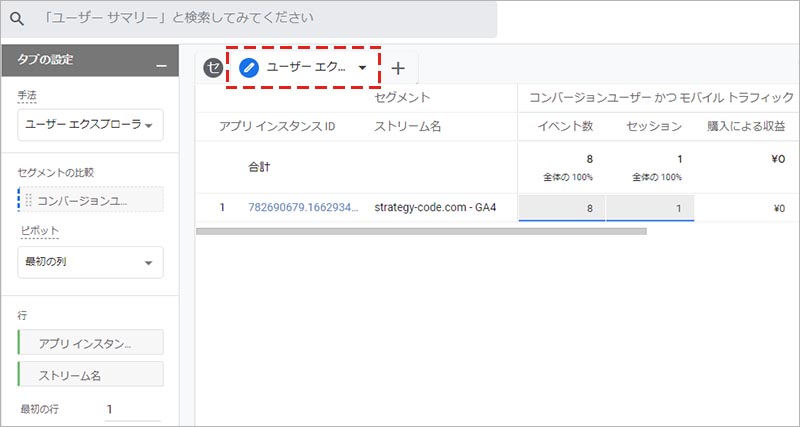The image size is (800, 427).
Task: Open the dark circular セ tab
Action: [x=212, y=68]
